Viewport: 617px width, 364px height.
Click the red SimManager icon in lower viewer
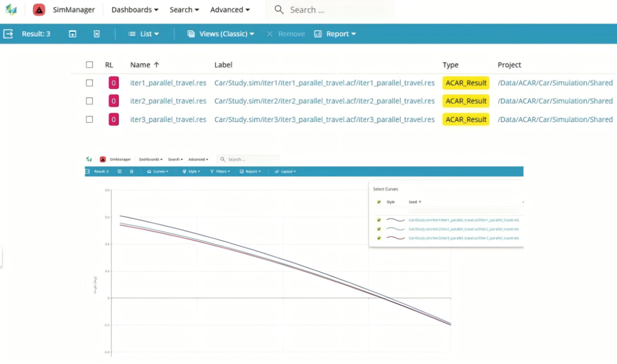pos(103,159)
